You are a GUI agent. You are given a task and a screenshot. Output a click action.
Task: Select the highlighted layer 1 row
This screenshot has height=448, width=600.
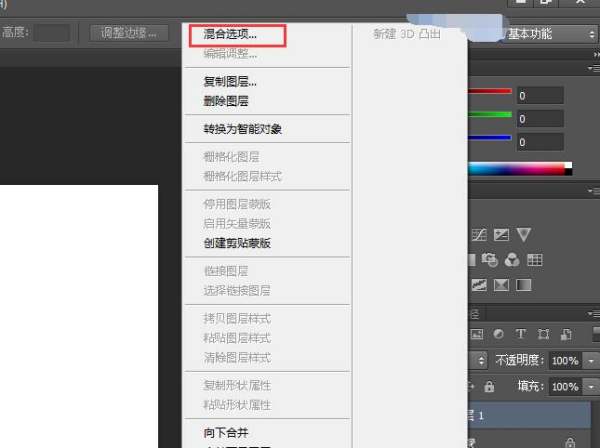[529, 415]
